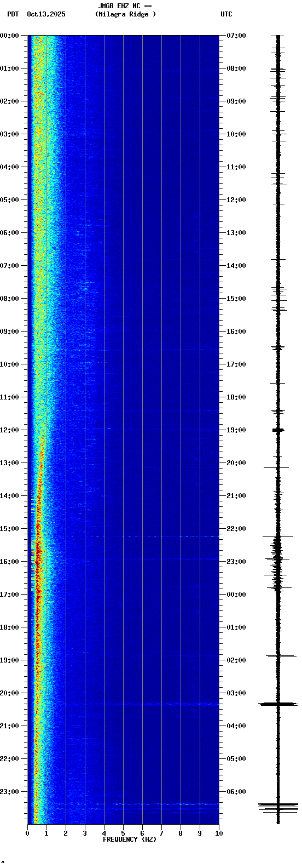The width and height of the screenshot is (302, 868).
Task: Click the 2 Hz frequency tick label
Action: (66, 833)
